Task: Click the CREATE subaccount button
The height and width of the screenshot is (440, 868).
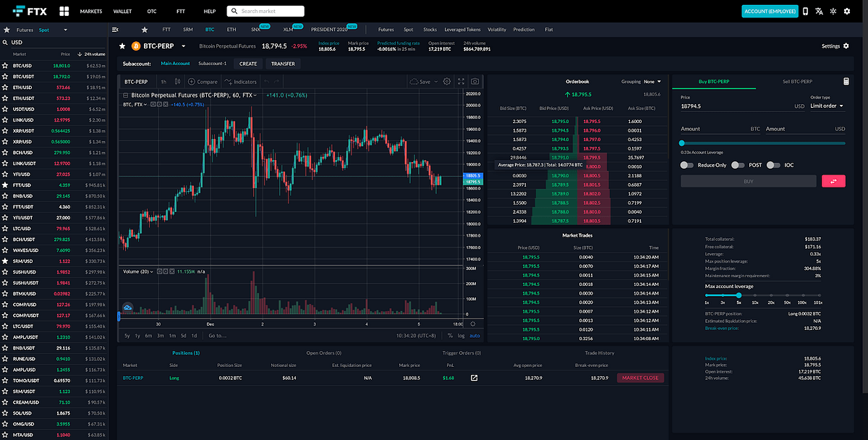Action: click(x=248, y=64)
